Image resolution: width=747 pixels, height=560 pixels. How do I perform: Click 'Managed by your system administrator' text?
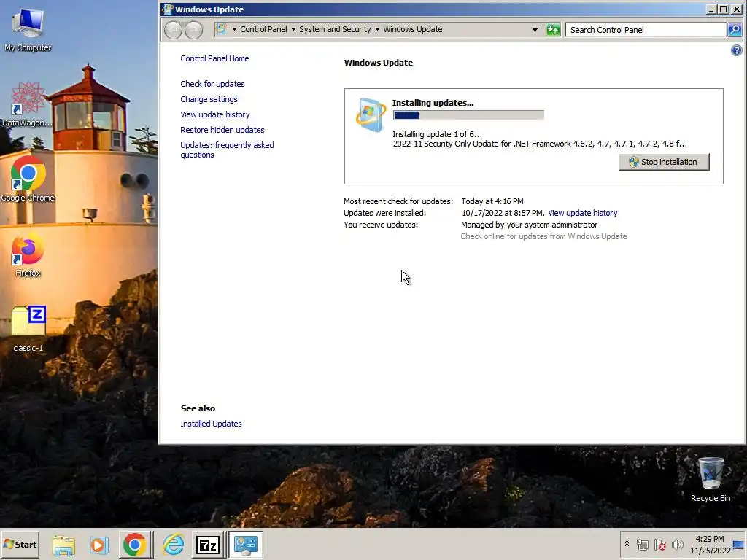tap(529, 225)
